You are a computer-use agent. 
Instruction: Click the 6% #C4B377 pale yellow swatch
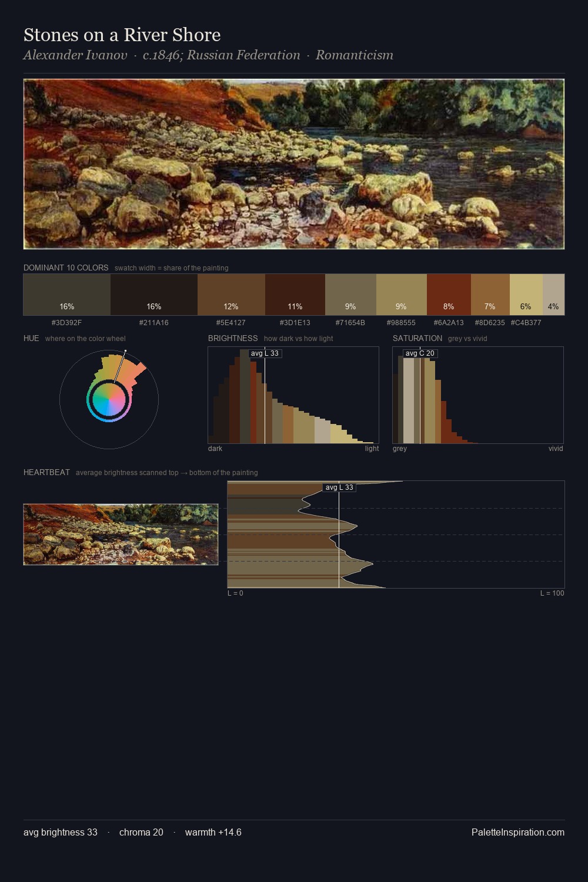click(x=526, y=295)
